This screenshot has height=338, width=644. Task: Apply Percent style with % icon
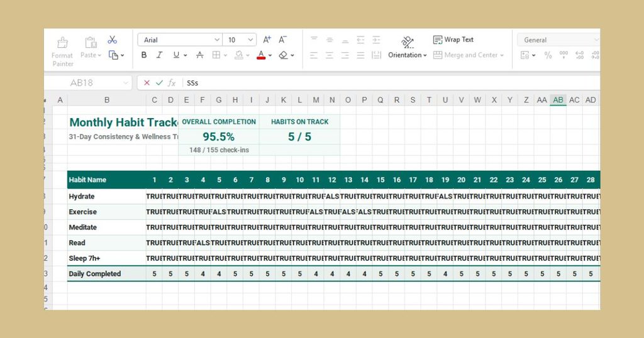tap(548, 55)
